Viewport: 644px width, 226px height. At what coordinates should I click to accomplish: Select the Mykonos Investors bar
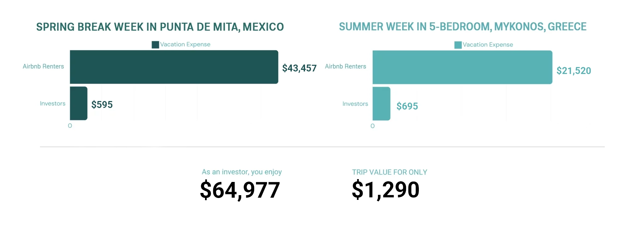(381, 104)
